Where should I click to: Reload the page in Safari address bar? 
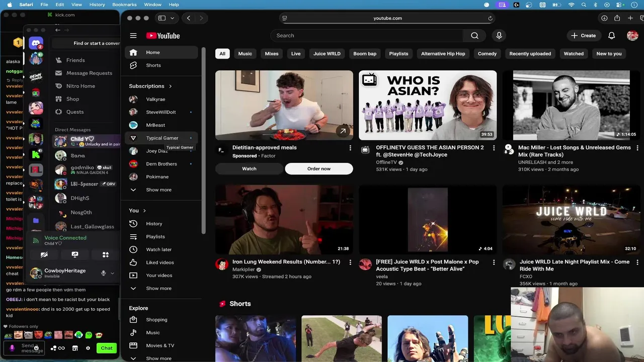(x=490, y=18)
